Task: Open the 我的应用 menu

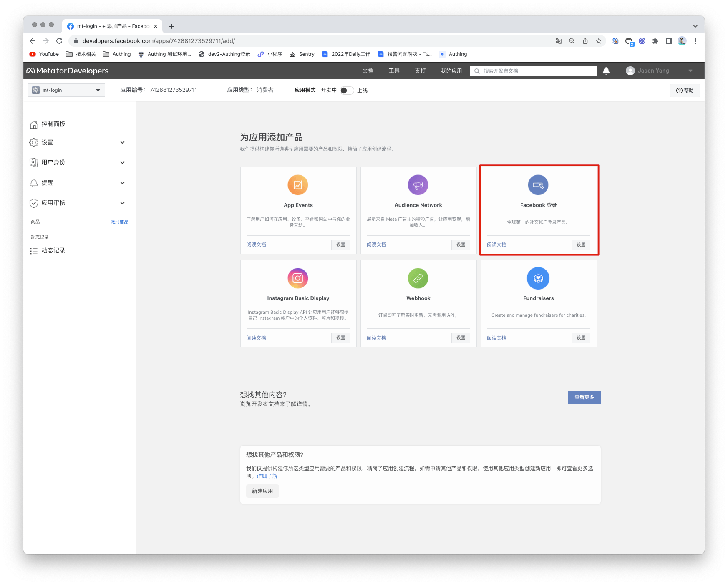Action: [x=451, y=71]
